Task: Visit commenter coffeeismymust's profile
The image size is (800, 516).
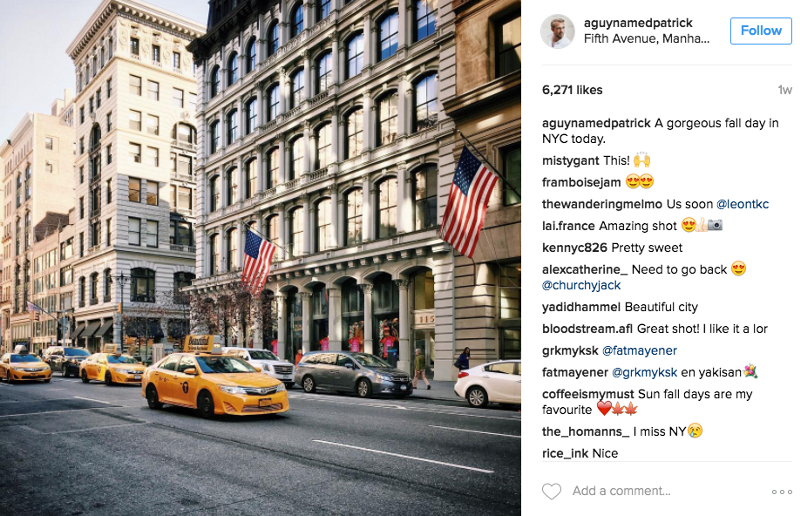Action: [x=588, y=394]
